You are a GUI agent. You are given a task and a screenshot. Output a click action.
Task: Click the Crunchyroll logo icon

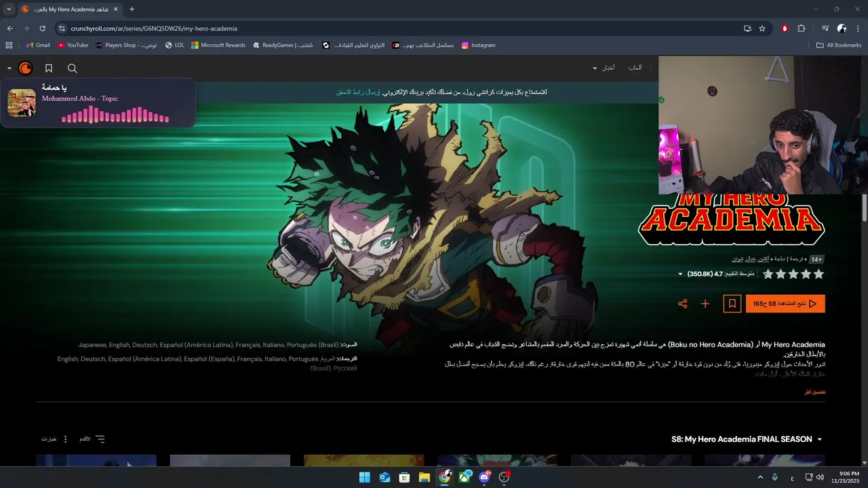(25, 68)
